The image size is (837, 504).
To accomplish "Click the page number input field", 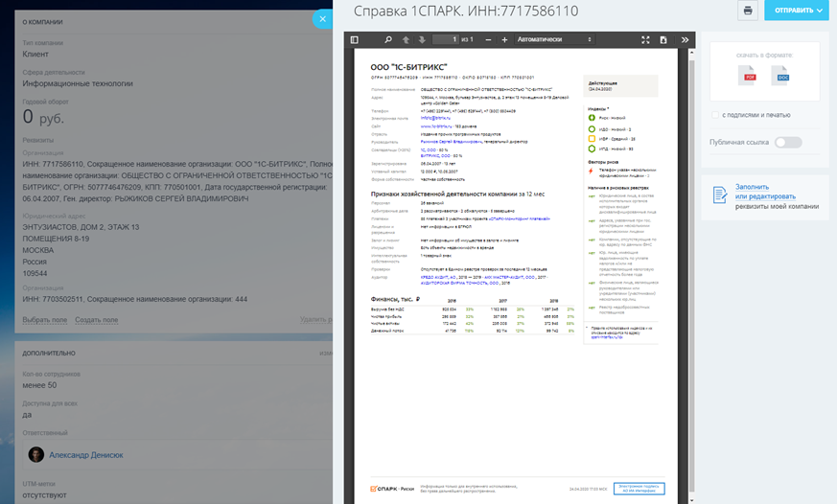I will click(x=445, y=40).
